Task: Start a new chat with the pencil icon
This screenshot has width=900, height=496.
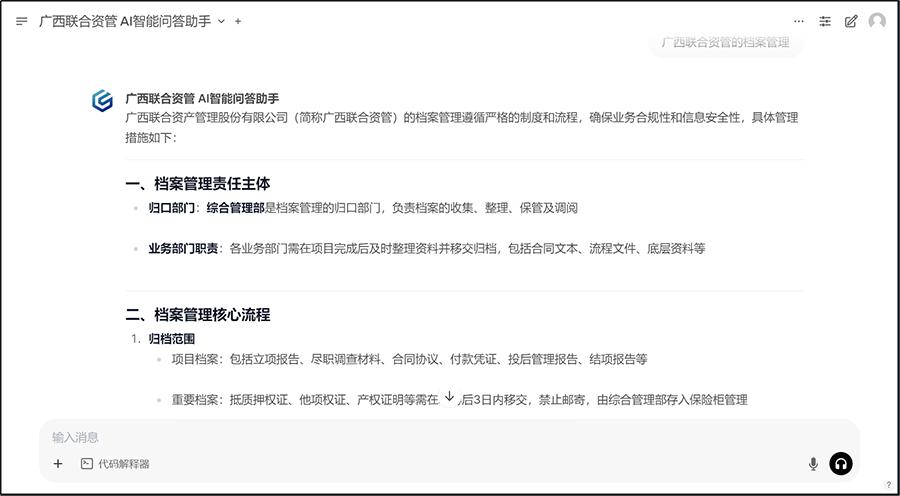Action: point(851,21)
